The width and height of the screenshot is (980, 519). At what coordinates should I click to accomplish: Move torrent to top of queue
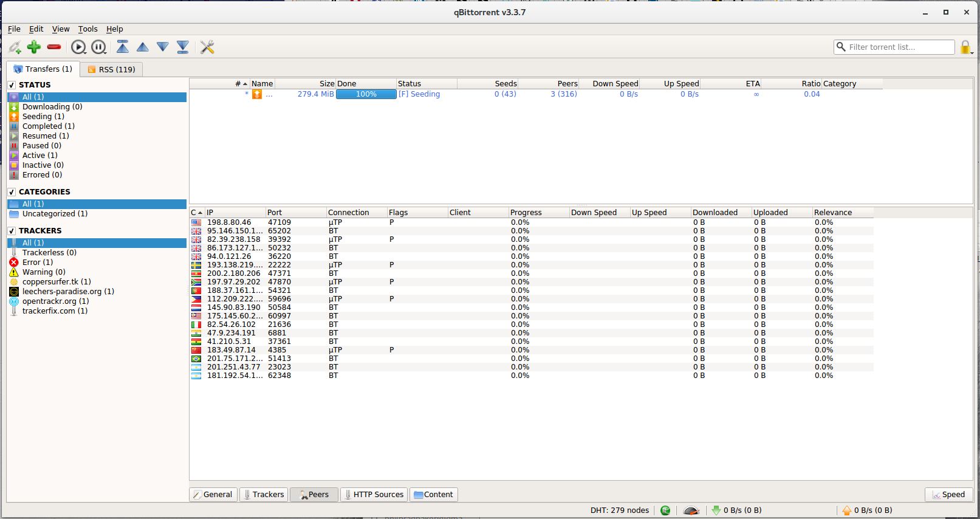pyautogui.click(x=123, y=47)
